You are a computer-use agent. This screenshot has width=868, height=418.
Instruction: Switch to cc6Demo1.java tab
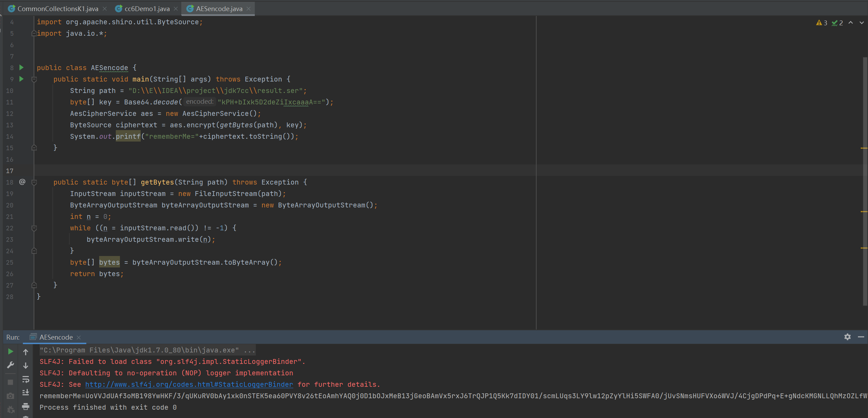[147, 9]
